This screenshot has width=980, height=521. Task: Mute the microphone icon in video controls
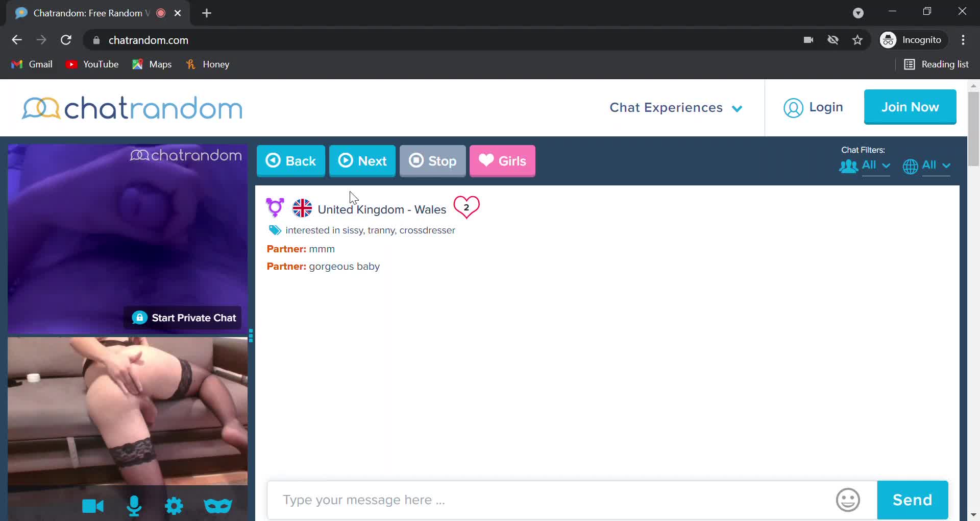134,506
